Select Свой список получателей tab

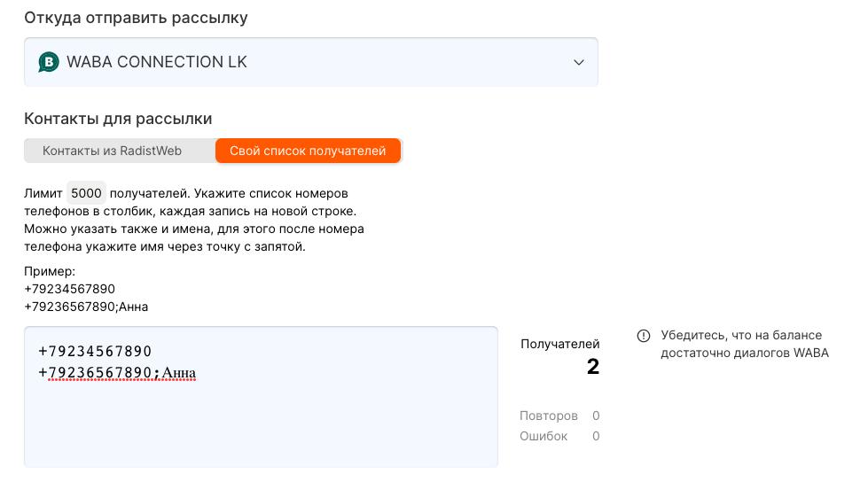pos(308,151)
